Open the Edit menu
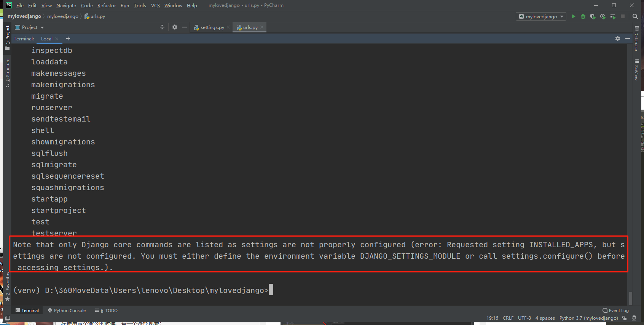The image size is (644, 325). [x=32, y=5]
